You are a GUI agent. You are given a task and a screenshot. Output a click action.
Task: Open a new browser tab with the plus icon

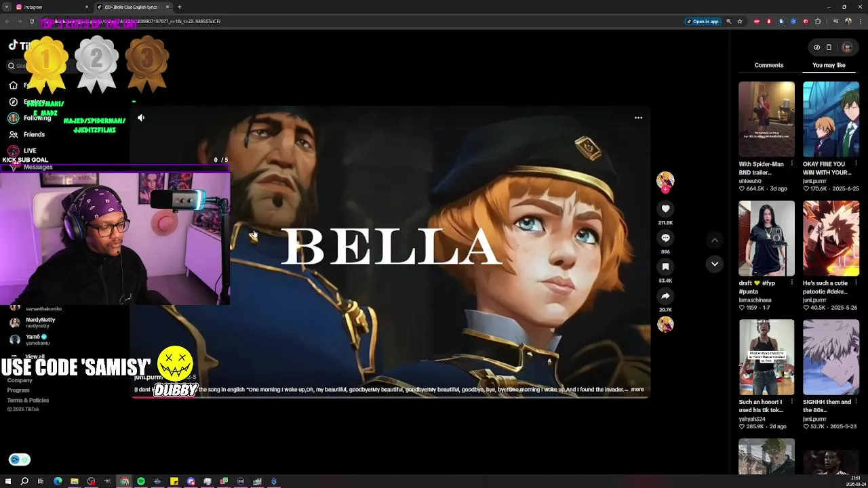pyautogui.click(x=180, y=7)
